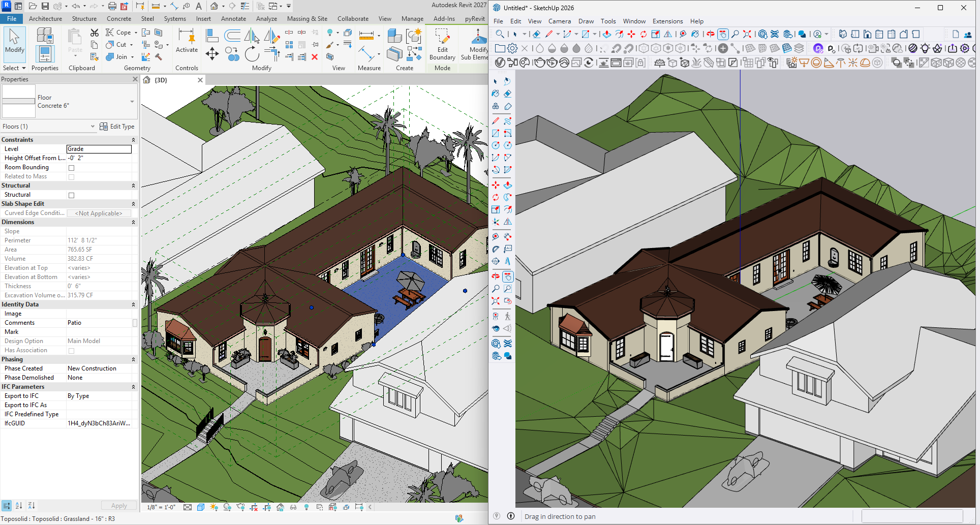Pick the Line pencil tool in SketchUp side toolbar
The height and width of the screenshot is (525, 980).
496,121
